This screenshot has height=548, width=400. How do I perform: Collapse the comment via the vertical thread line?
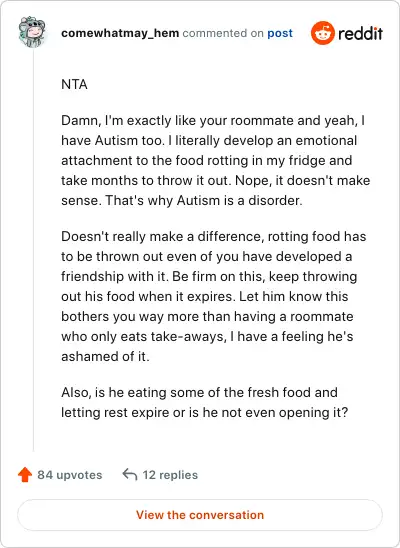coord(33,250)
